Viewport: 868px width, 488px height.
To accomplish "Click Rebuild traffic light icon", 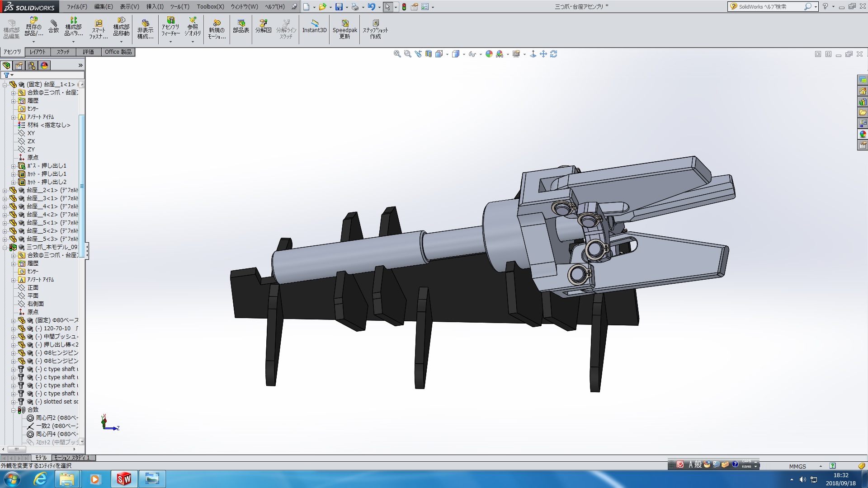I will 404,7.
